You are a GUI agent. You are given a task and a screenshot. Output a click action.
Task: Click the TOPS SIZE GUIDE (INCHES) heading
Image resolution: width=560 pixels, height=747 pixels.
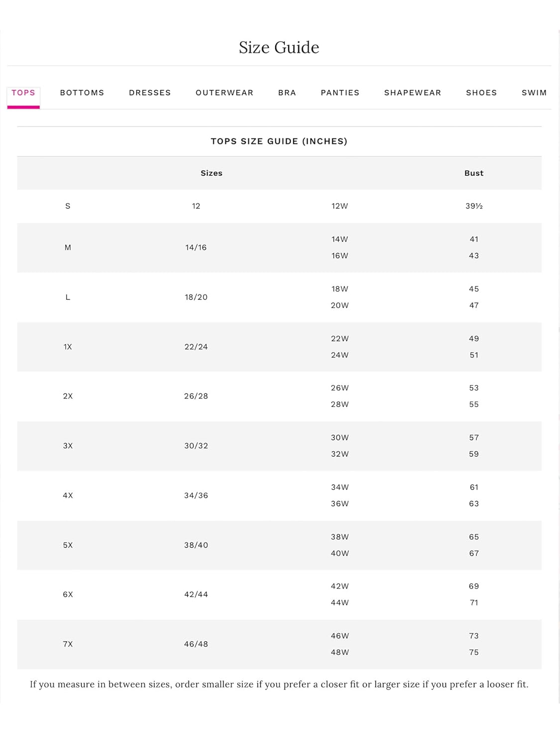pos(279,141)
